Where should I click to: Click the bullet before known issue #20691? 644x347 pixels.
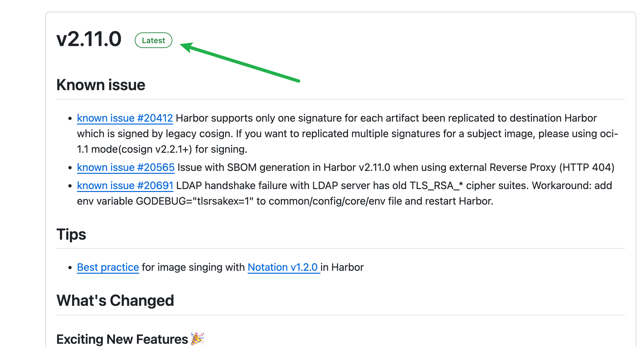[70, 186]
